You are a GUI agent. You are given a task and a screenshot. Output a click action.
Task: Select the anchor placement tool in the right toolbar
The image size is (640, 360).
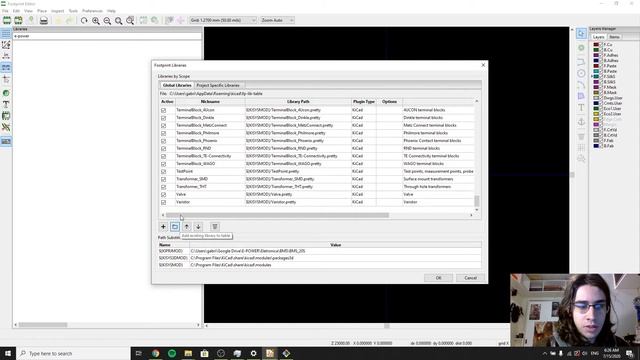581,122
